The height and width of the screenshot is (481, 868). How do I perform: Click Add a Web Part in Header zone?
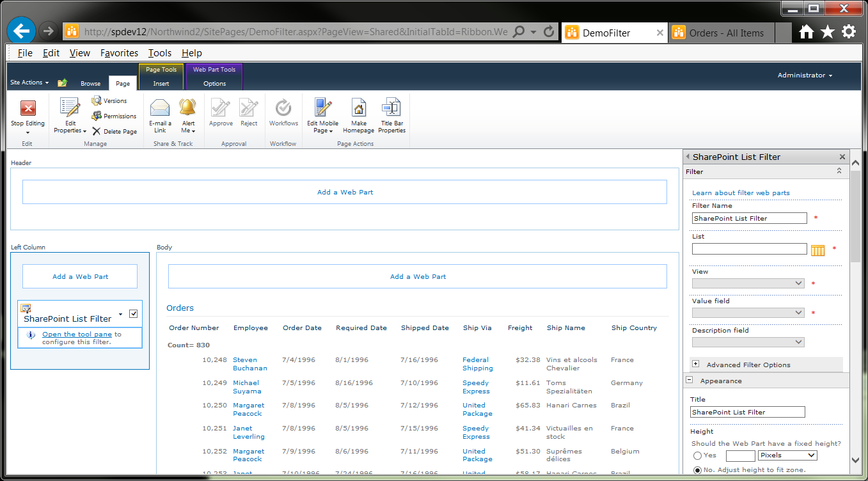[x=345, y=192]
